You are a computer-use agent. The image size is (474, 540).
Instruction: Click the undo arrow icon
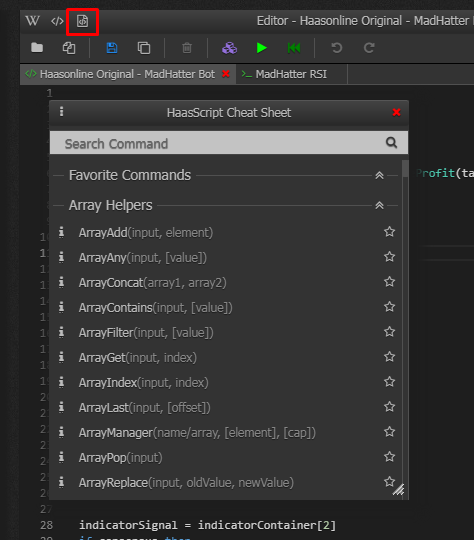click(337, 48)
